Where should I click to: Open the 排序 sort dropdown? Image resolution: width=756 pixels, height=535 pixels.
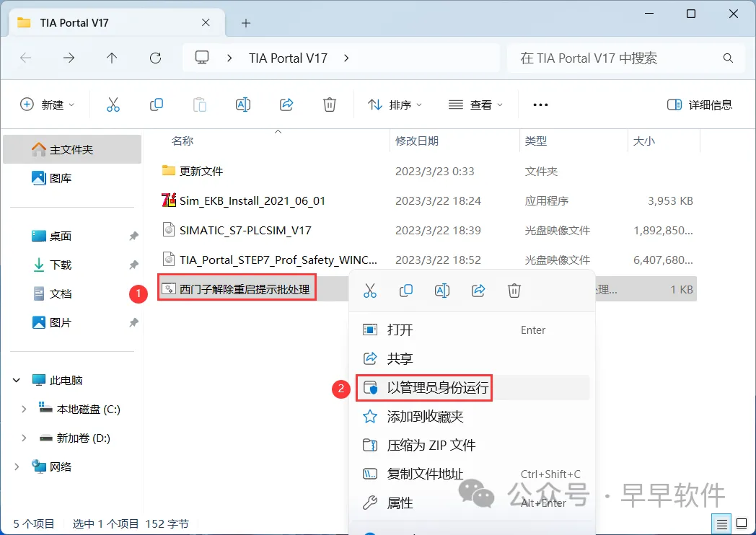click(395, 105)
